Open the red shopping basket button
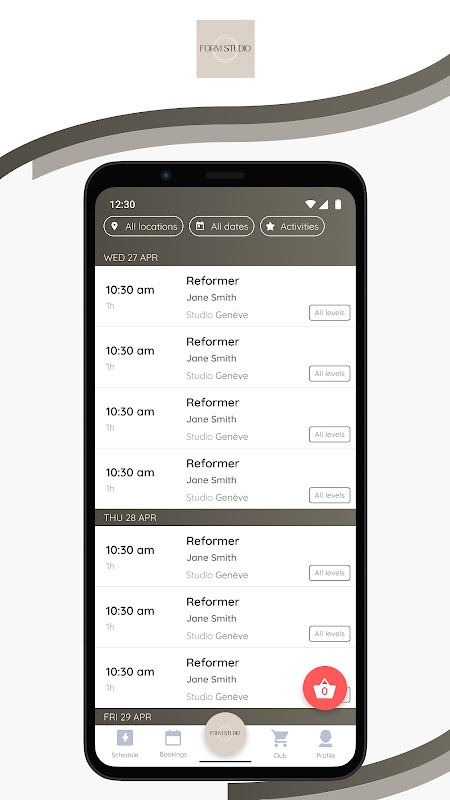 pyautogui.click(x=324, y=688)
